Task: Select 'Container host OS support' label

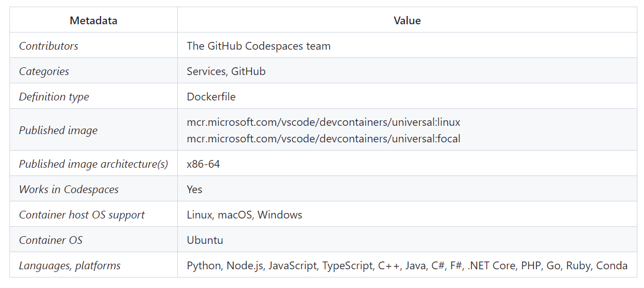Action: coord(82,215)
